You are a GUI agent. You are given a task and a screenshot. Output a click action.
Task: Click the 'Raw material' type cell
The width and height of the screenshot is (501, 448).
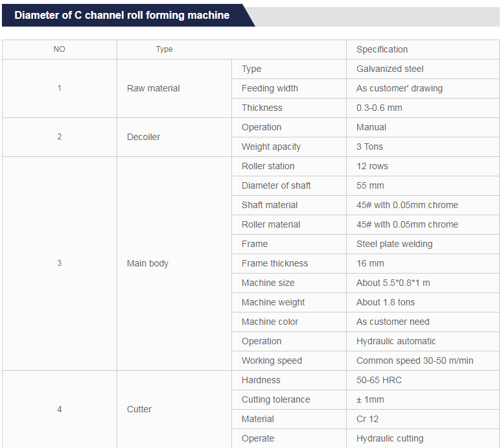click(x=154, y=89)
